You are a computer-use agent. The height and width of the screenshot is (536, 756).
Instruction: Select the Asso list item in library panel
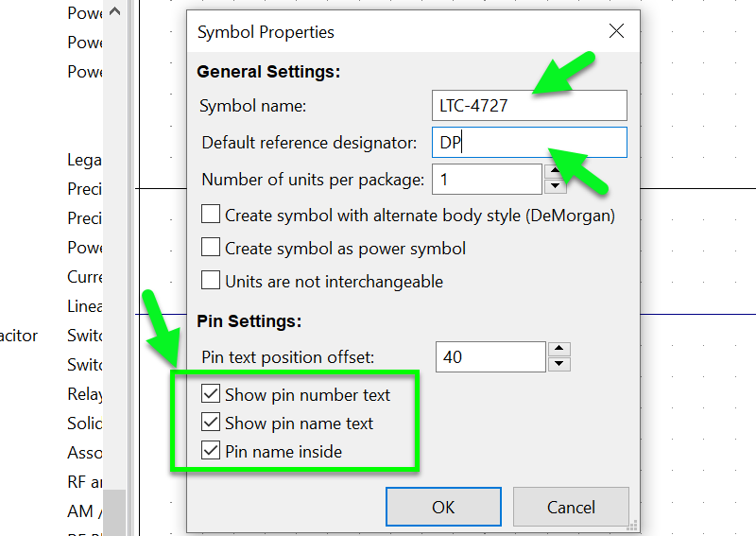coord(85,453)
